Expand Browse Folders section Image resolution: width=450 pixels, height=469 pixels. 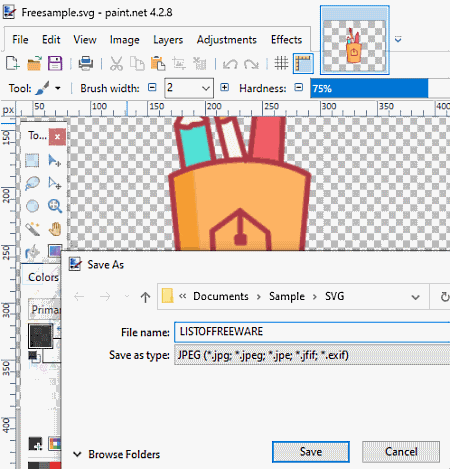click(x=116, y=454)
